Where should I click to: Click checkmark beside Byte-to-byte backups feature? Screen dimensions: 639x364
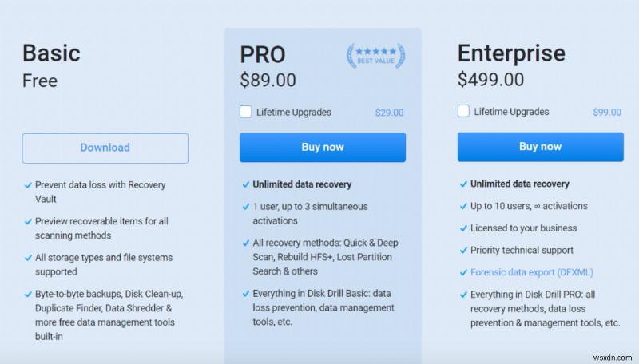pyautogui.click(x=28, y=294)
